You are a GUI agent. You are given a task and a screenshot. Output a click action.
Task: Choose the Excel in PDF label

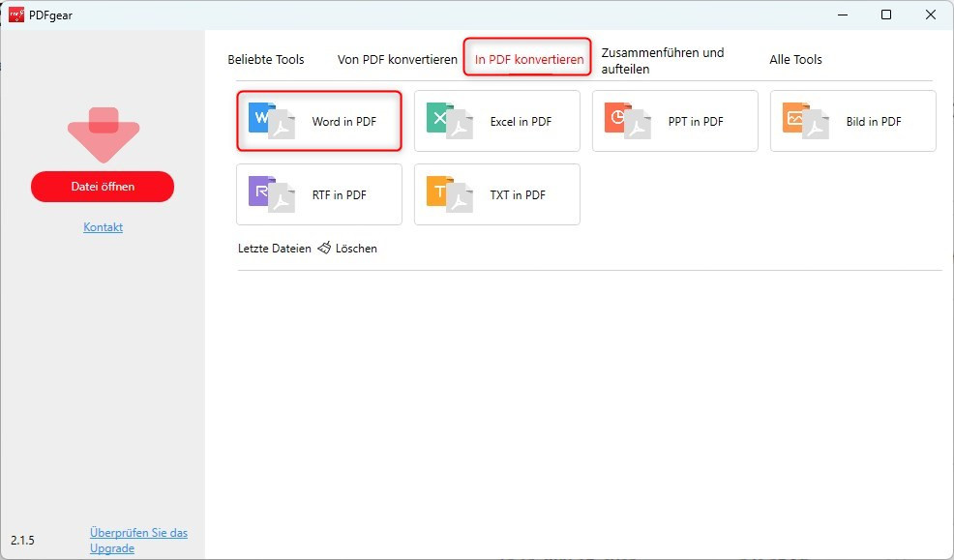point(521,121)
